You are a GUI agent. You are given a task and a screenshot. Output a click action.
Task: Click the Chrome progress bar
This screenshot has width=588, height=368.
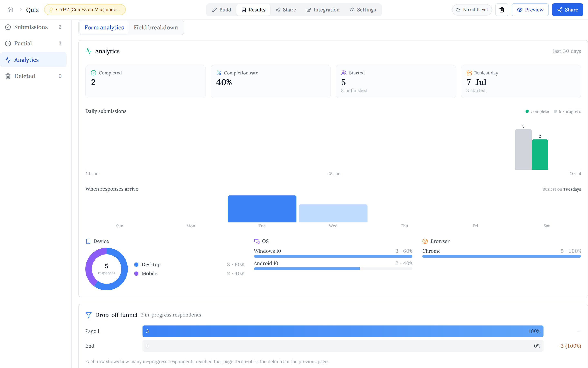501,256
